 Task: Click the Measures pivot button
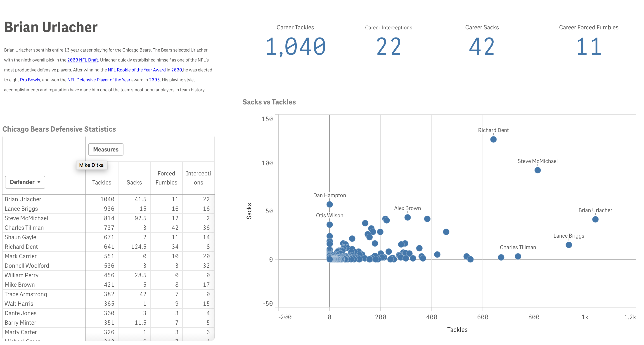point(106,149)
